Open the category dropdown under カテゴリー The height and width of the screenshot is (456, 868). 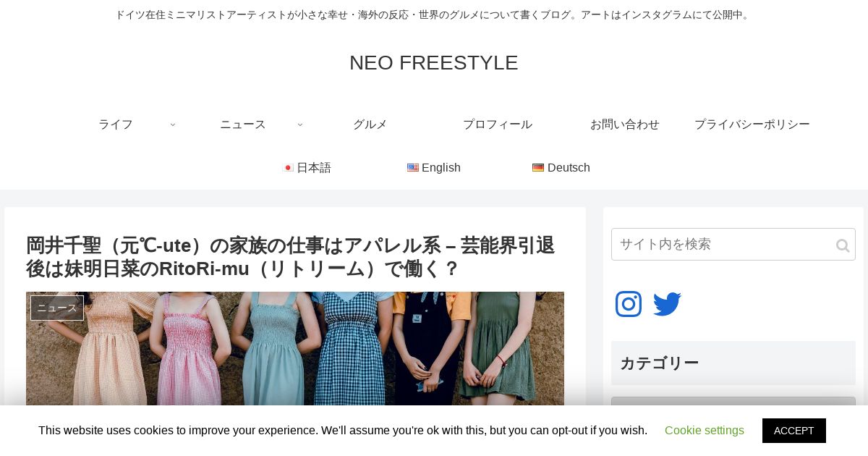[733, 401]
